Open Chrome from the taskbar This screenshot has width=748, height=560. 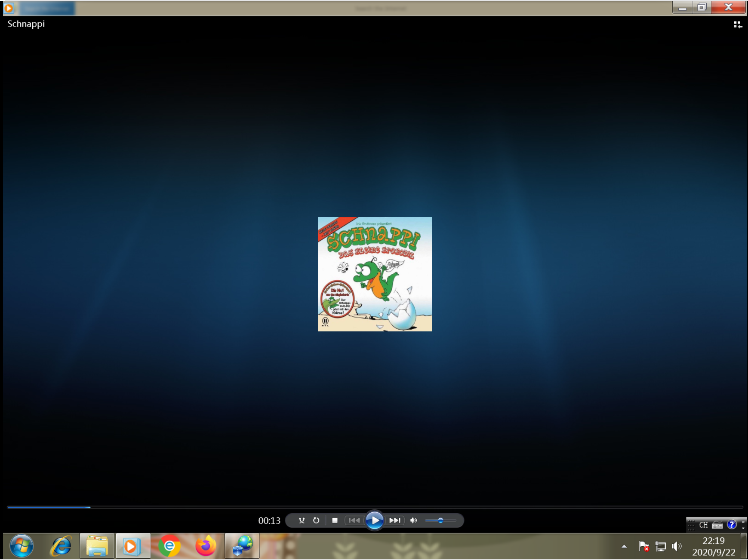169,546
